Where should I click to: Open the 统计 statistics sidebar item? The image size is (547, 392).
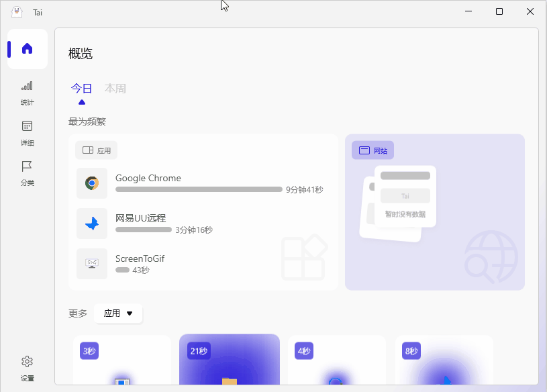(x=28, y=93)
